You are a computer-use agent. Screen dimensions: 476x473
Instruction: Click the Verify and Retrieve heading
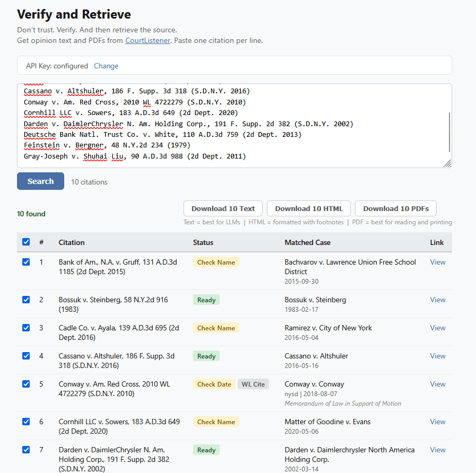point(74,14)
